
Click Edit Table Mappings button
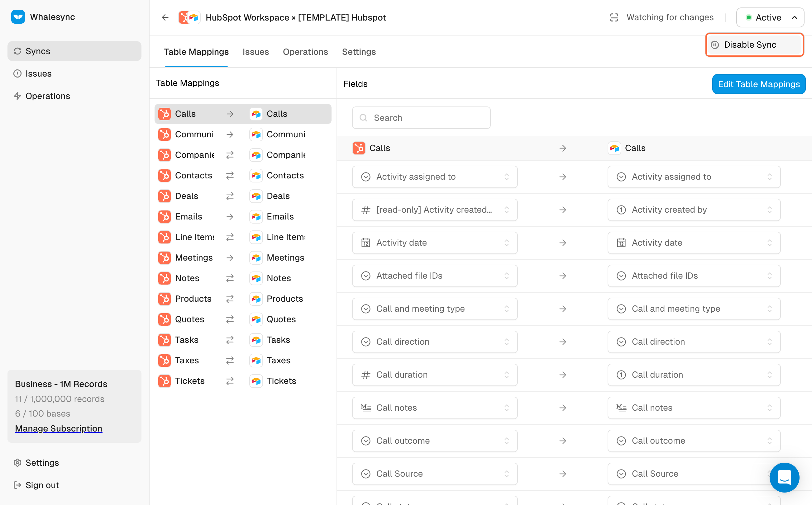tap(758, 84)
